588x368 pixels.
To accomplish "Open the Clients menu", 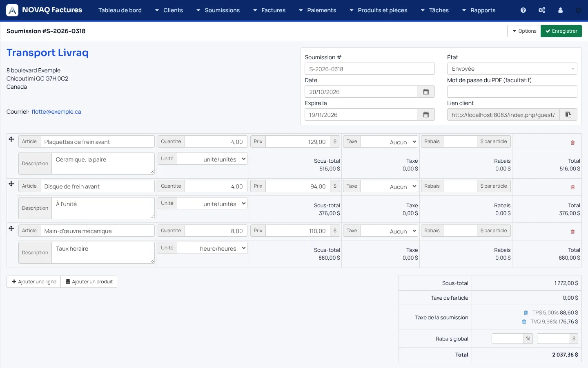I will (169, 10).
